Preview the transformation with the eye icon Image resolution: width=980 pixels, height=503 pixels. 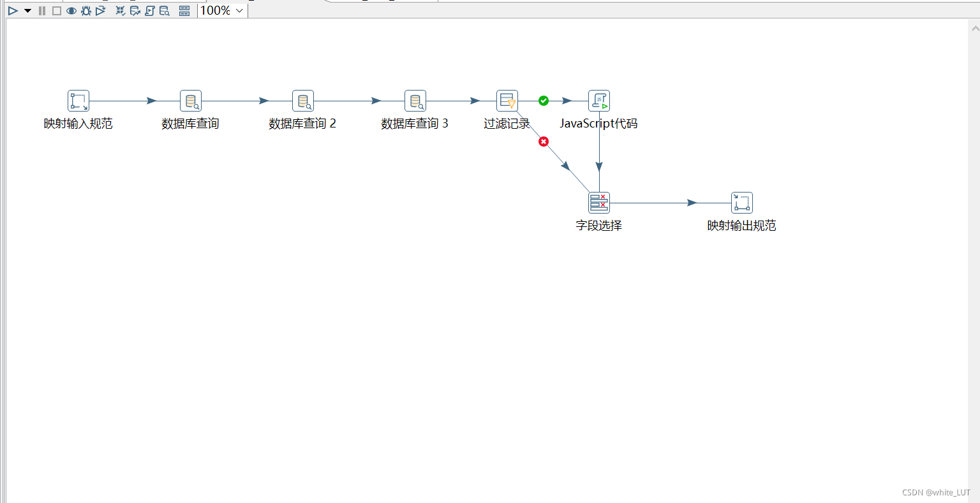[71, 11]
